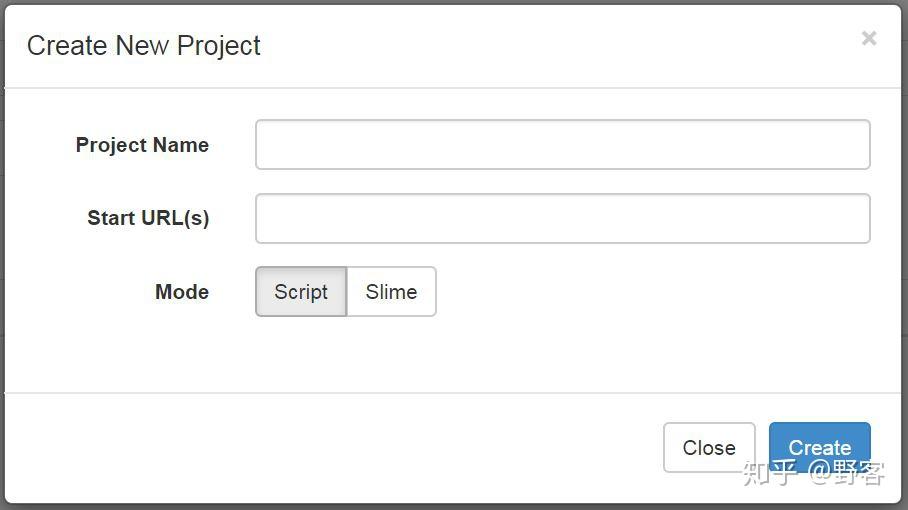The height and width of the screenshot is (510, 908).
Task: Place cursor in the project name box
Action: pyautogui.click(x=562, y=145)
